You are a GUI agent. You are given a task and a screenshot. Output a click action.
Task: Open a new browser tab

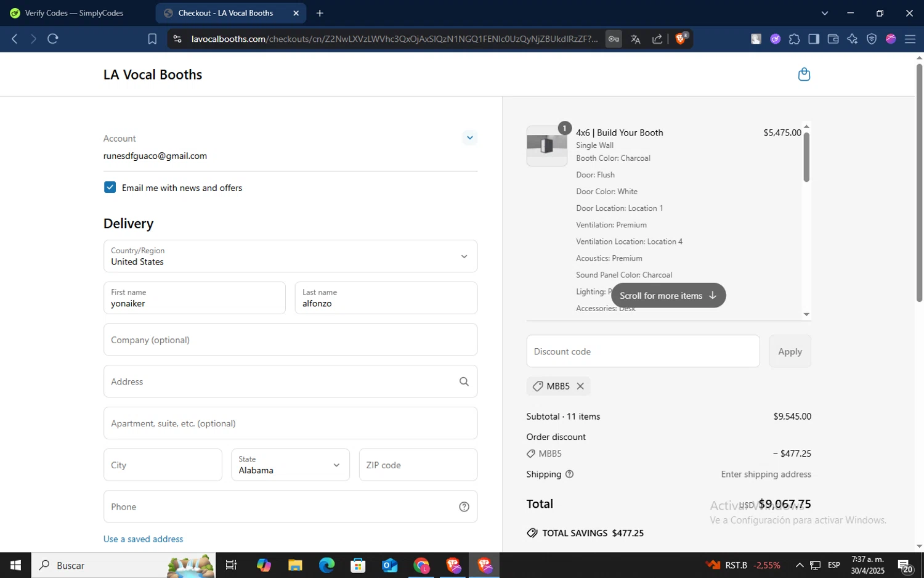(320, 13)
